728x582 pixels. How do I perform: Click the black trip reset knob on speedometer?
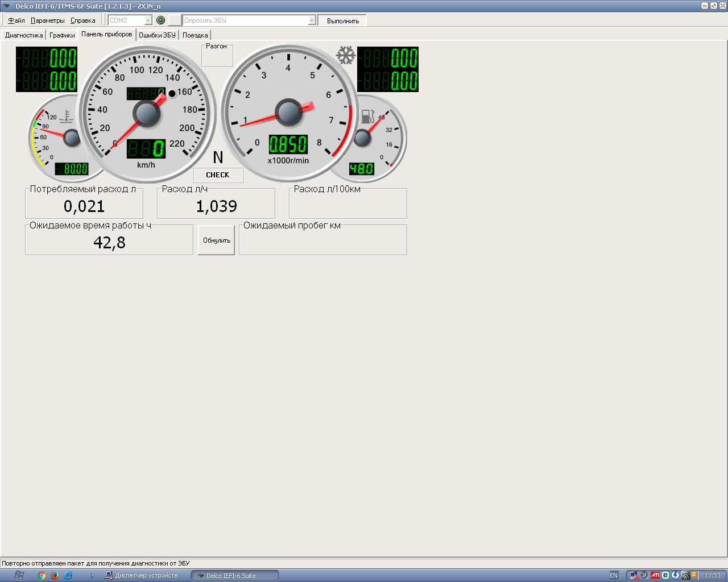point(172,93)
